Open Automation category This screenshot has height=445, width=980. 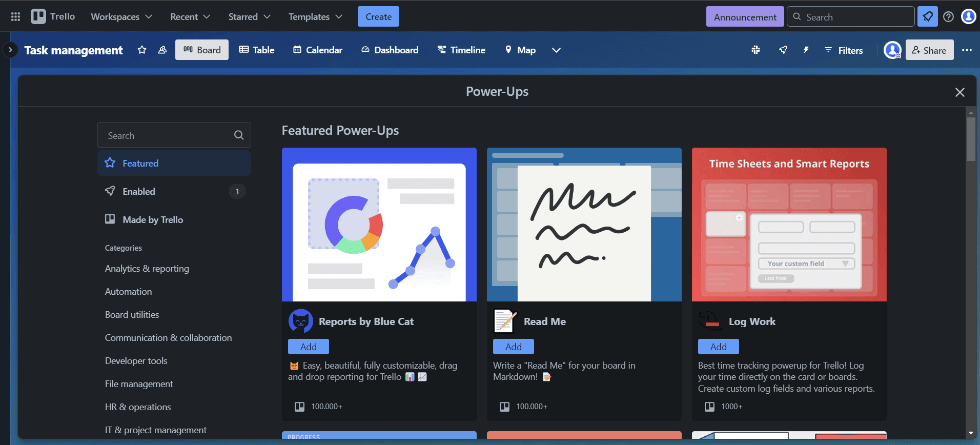(129, 292)
